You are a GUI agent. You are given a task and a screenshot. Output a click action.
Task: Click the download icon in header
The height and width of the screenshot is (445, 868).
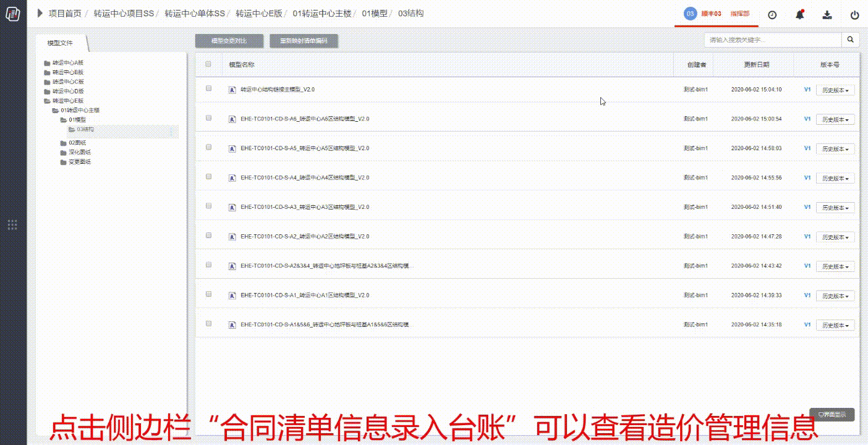(x=827, y=15)
